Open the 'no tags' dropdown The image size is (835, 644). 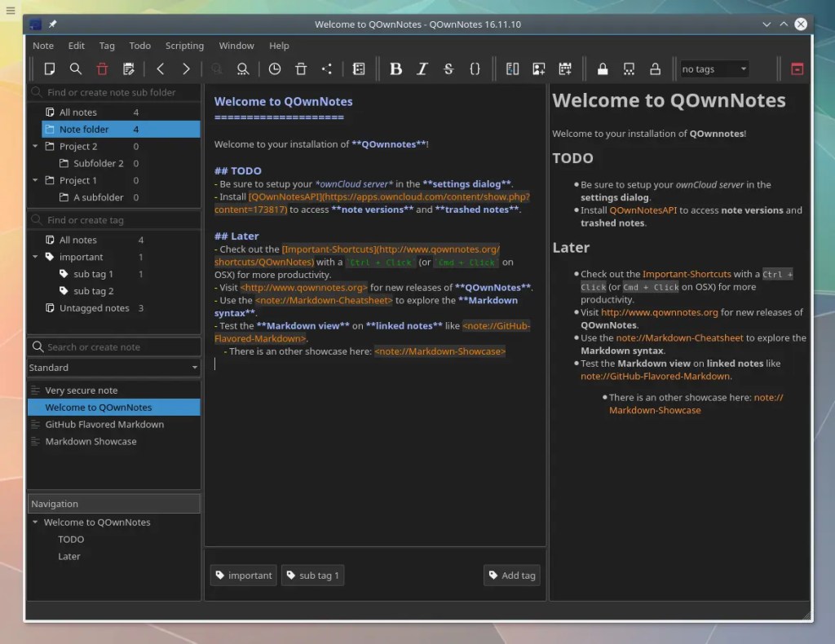pos(714,69)
